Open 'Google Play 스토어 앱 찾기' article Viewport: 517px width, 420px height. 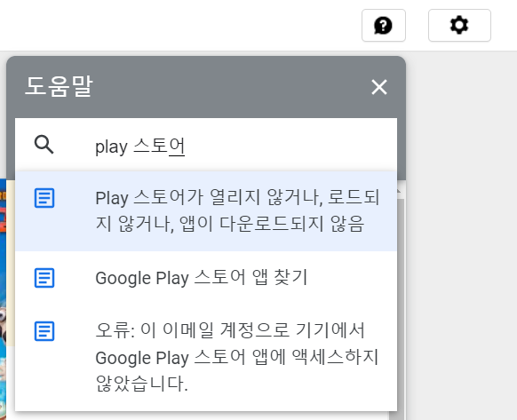coord(206,278)
